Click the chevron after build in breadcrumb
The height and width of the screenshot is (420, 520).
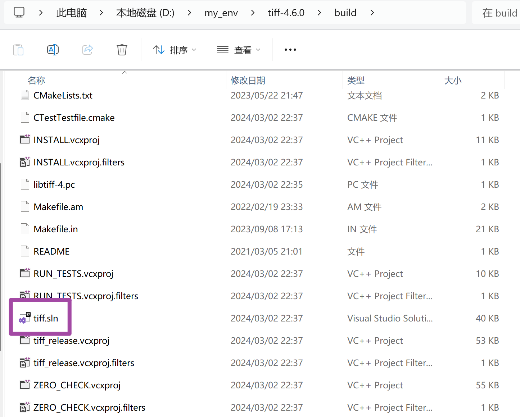(x=372, y=13)
